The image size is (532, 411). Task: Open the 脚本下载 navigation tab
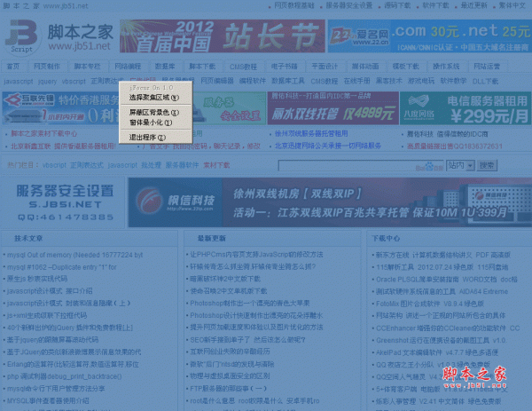click(202, 67)
